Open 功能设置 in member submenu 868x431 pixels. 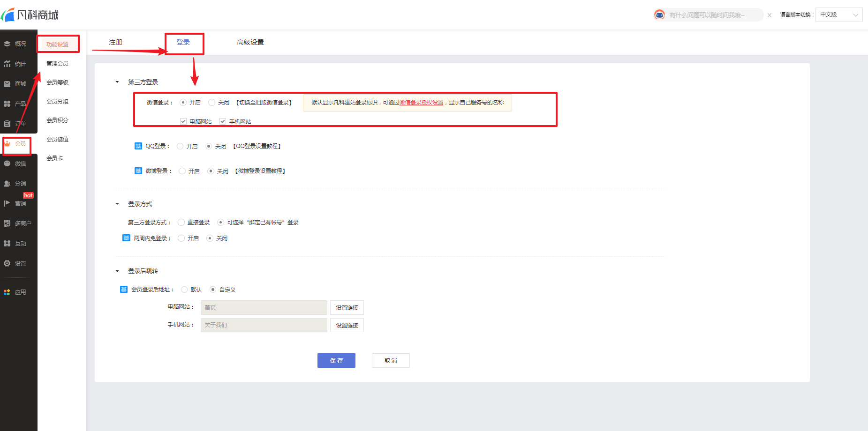57,44
